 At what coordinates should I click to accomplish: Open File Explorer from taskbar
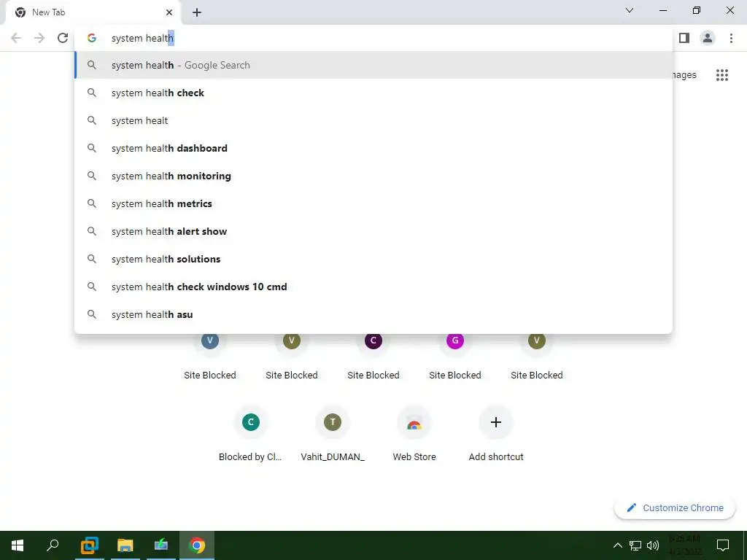point(125,545)
